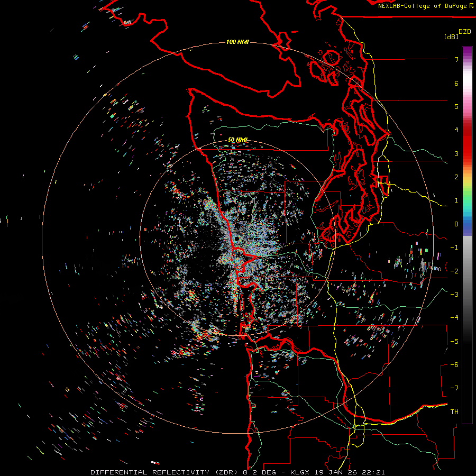Click the 2 dB tick label on the scale
The width and height of the screenshot is (476, 476).
456,177
